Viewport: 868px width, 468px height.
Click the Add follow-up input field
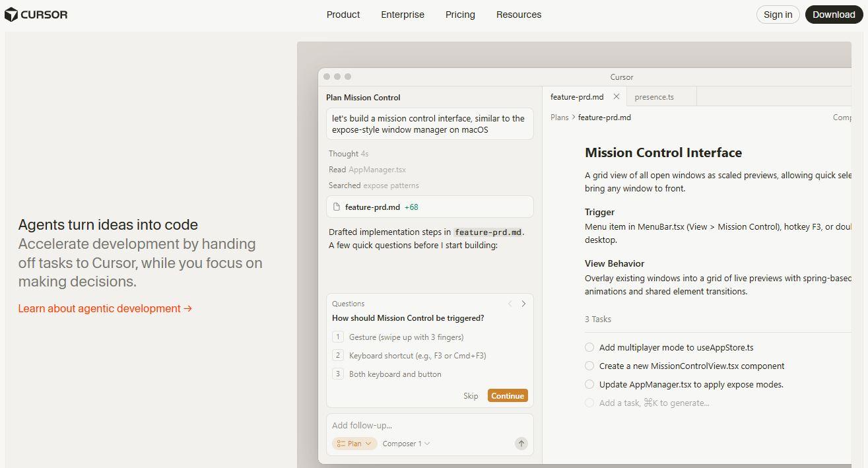(x=422, y=425)
